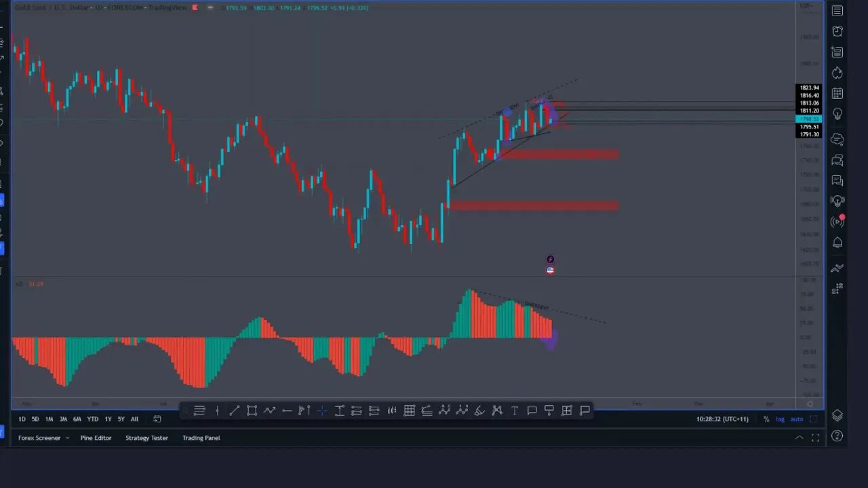Image resolution: width=868 pixels, height=488 pixels.
Task: Toggle log scale mode
Action: tap(780, 419)
